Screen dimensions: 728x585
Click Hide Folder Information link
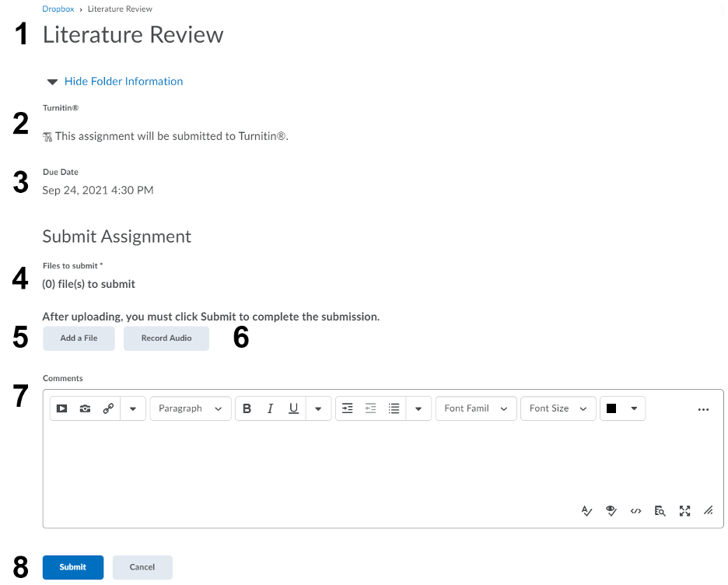[x=124, y=81]
